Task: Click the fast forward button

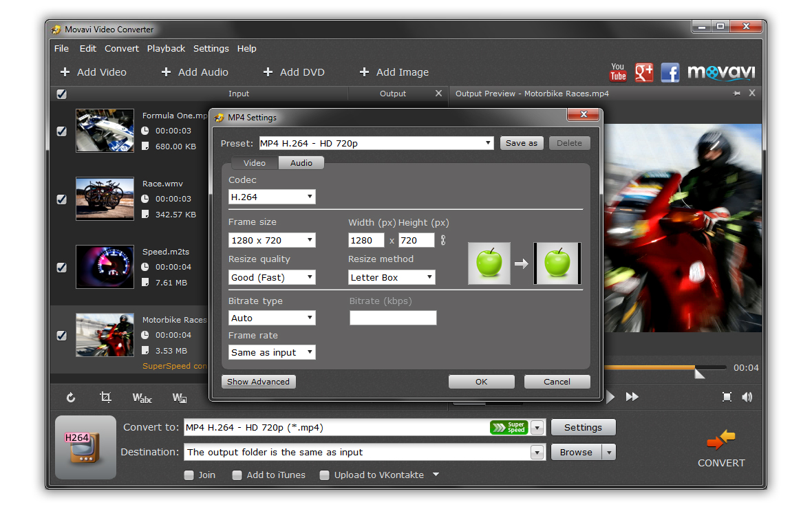Action: coord(632,397)
